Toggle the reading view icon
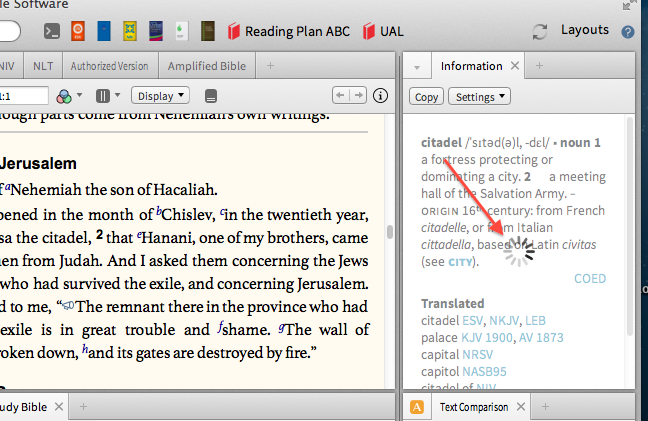The height and width of the screenshot is (421, 648). point(211,96)
